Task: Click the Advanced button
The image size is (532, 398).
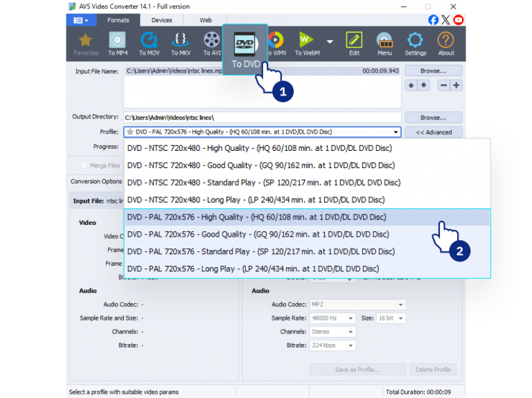Action: [434, 132]
